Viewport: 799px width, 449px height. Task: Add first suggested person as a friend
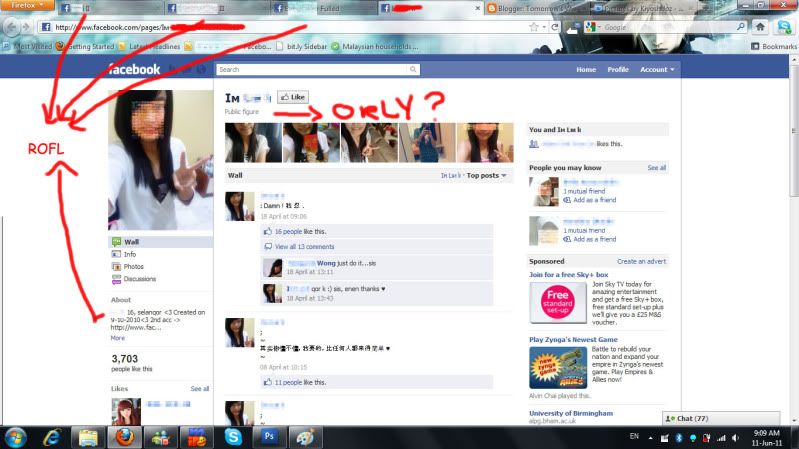click(x=594, y=200)
